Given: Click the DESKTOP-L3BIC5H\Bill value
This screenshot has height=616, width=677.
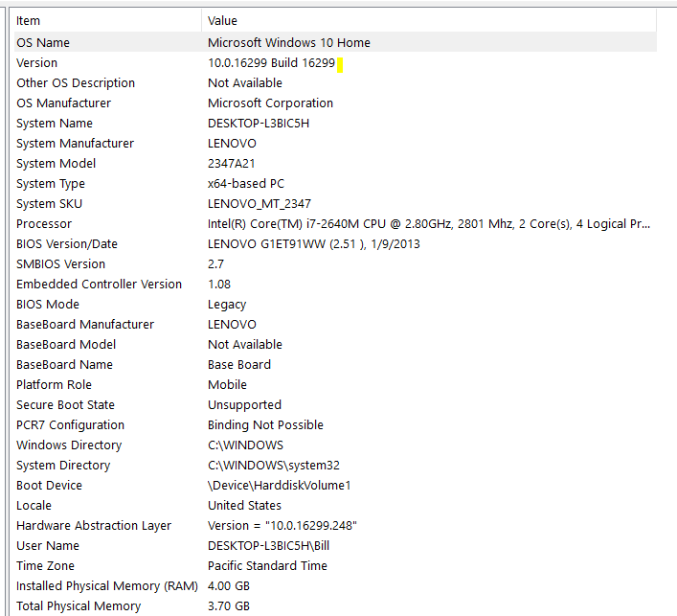Looking at the screenshot, I should 268,546.
